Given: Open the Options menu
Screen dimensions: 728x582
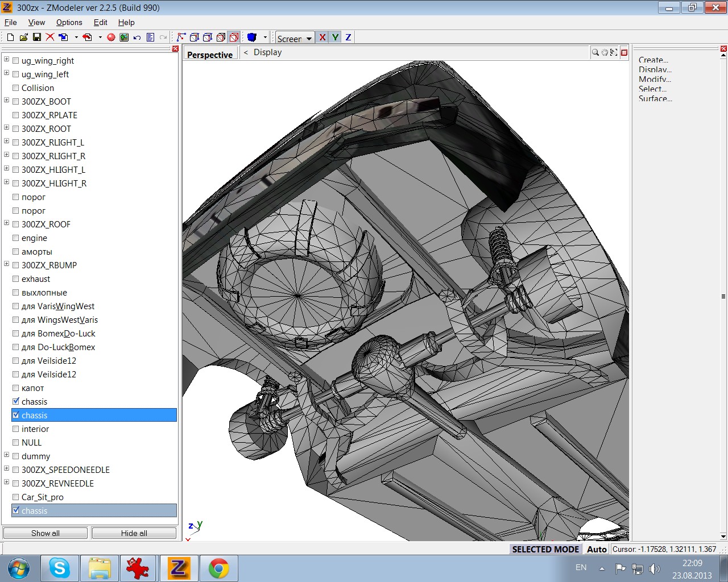Looking at the screenshot, I should 69,22.
